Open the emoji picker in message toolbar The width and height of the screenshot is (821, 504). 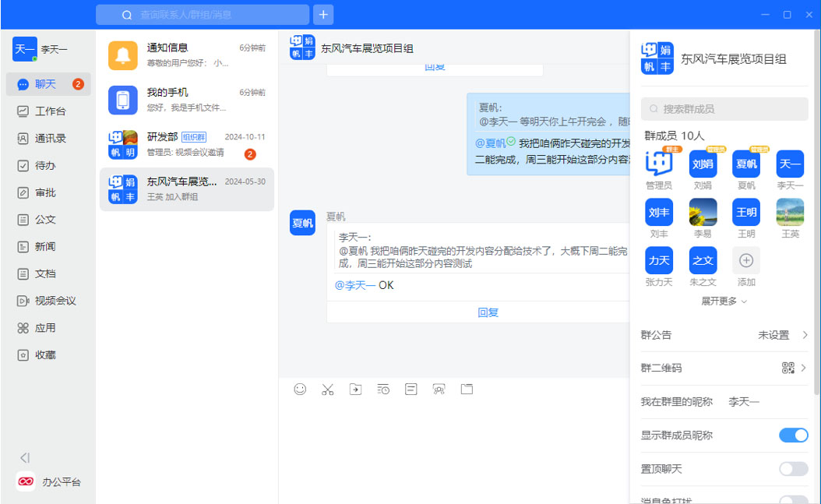click(300, 389)
